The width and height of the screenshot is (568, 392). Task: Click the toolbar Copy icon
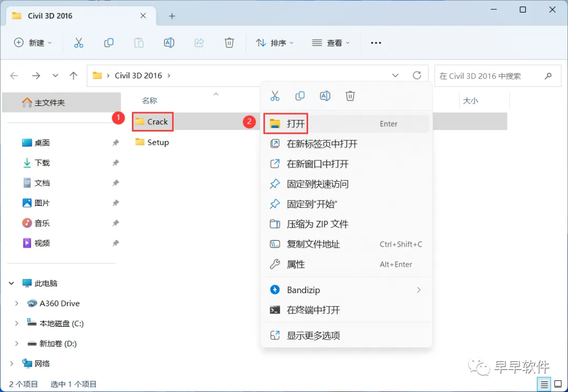pos(109,43)
